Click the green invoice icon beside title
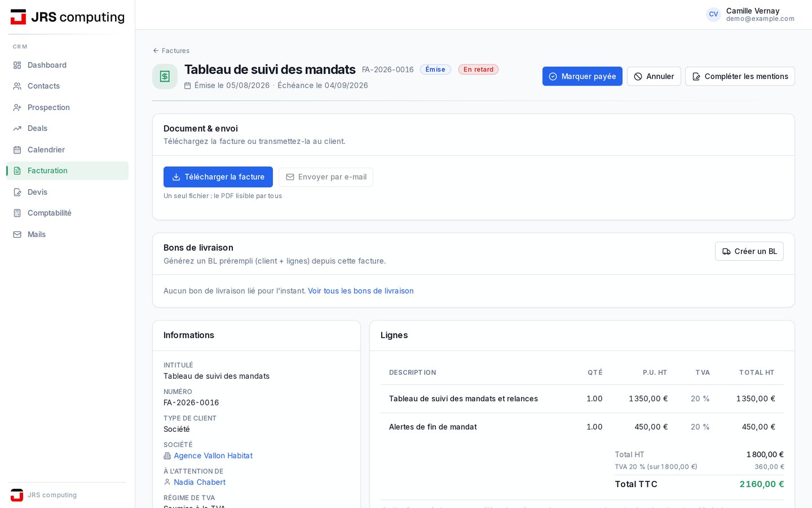Viewport: 812px width, 508px height. pos(165,76)
